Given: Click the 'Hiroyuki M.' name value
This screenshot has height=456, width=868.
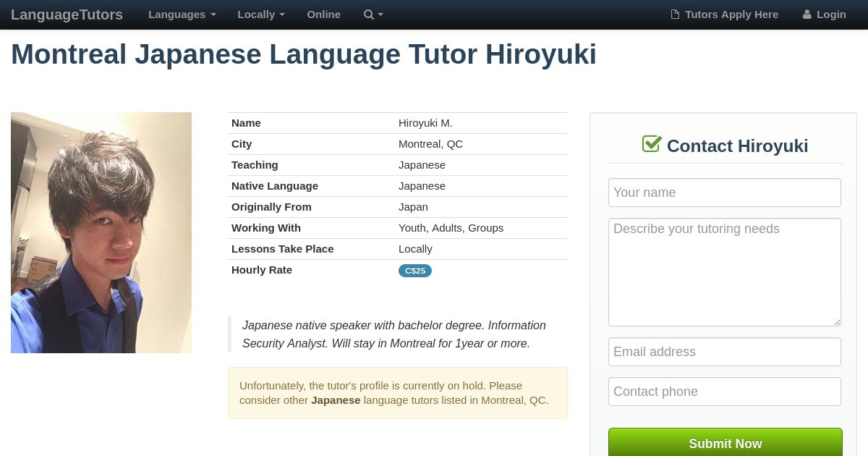Looking at the screenshot, I should coord(425,123).
